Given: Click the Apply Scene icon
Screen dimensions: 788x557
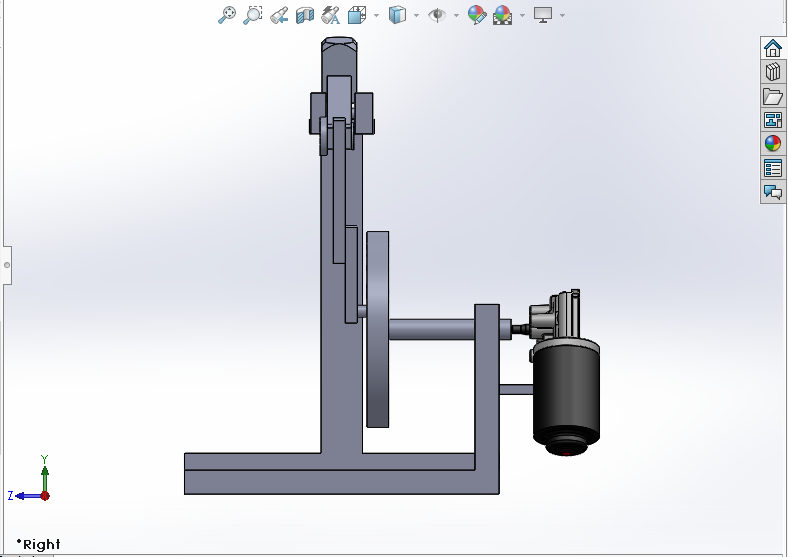Looking at the screenshot, I should (503, 15).
